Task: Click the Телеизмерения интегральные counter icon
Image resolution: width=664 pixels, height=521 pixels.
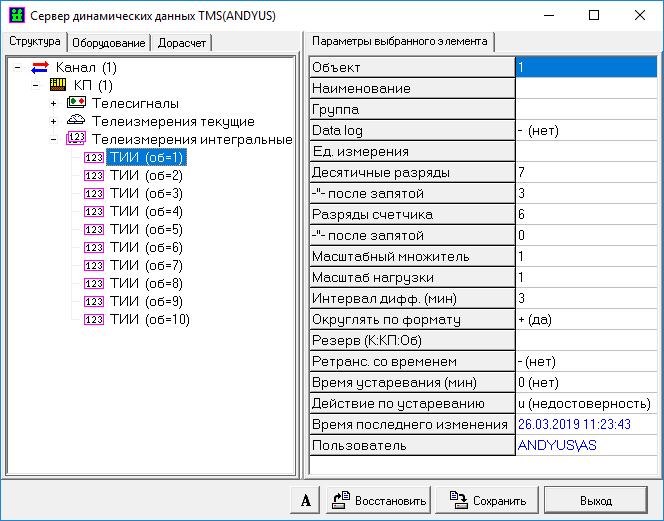Action: [76, 139]
